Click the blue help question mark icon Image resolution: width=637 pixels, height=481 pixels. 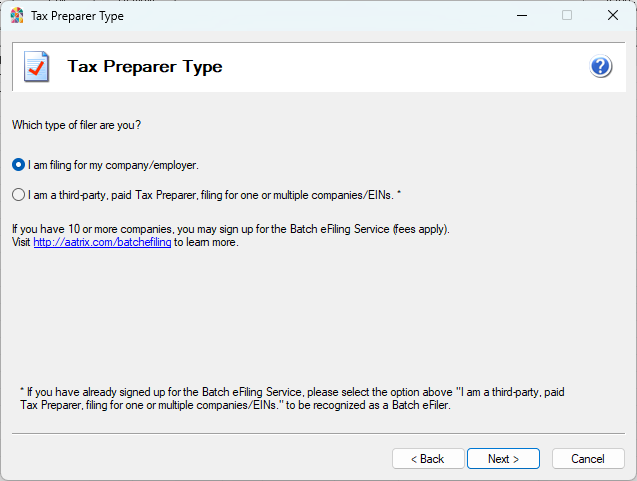pyautogui.click(x=600, y=67)
